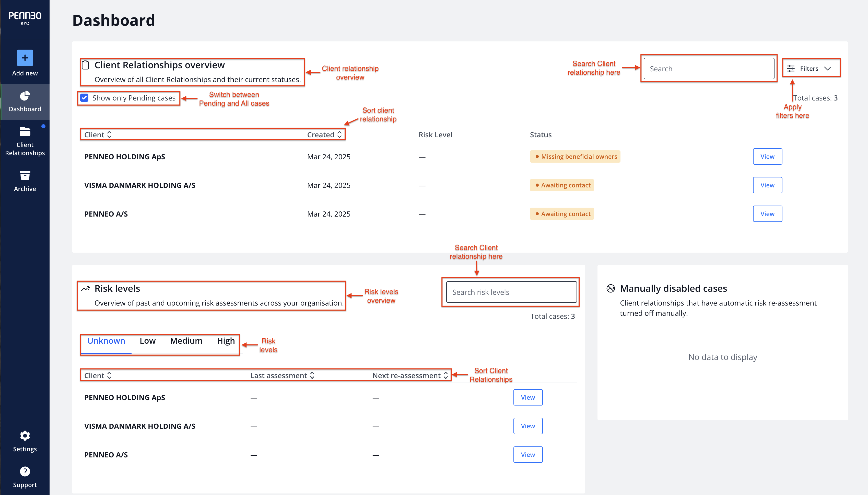Click Total cases count in Risk levels panel
Viewport: 868px width, 495px height.
point(553,316)
